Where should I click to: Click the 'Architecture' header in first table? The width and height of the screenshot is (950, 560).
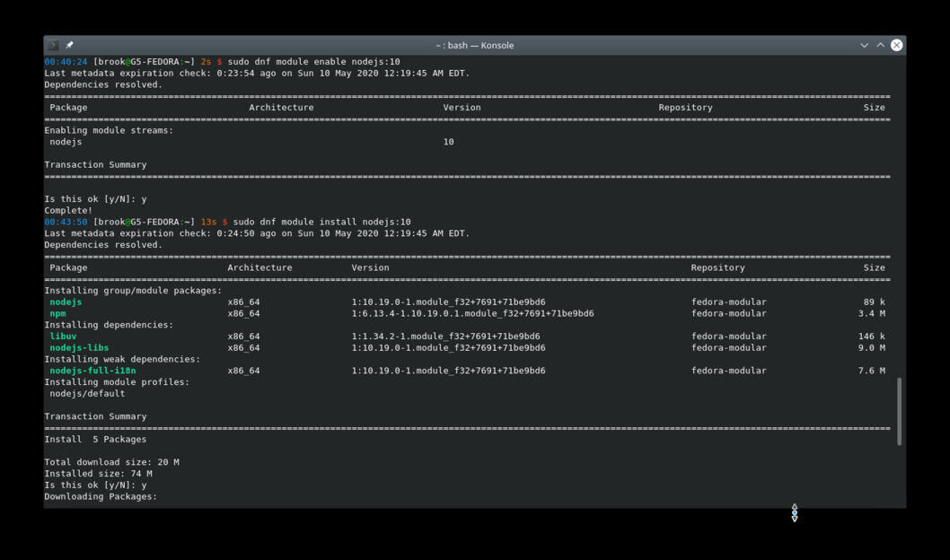pos(281,108)
